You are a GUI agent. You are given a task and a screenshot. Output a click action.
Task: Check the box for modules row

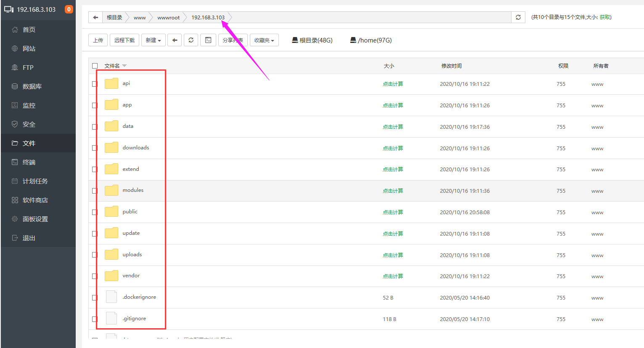[x=95, y=191]
